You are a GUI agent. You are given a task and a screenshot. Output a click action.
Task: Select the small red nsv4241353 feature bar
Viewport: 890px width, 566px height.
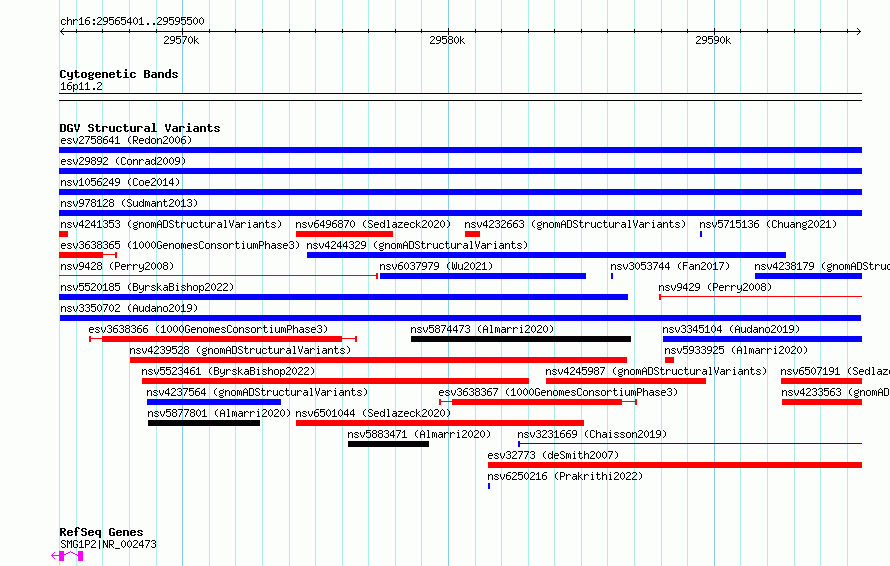pos(64,234)
